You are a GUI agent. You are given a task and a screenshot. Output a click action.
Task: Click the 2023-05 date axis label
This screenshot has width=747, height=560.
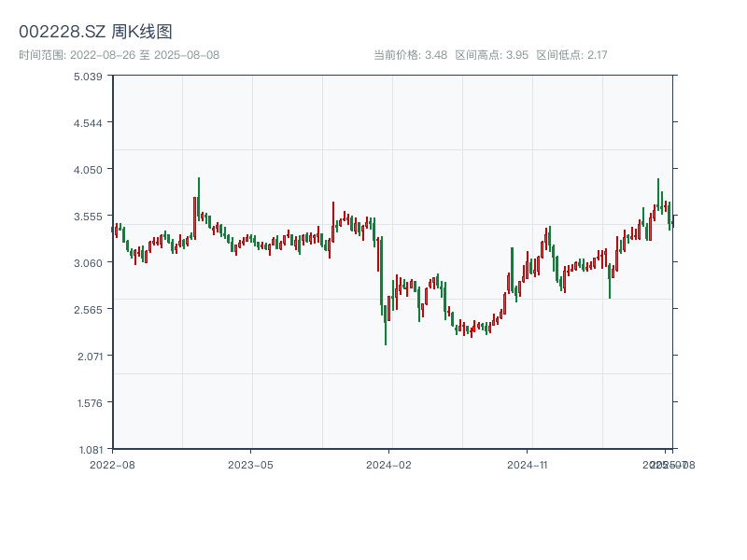250,464
